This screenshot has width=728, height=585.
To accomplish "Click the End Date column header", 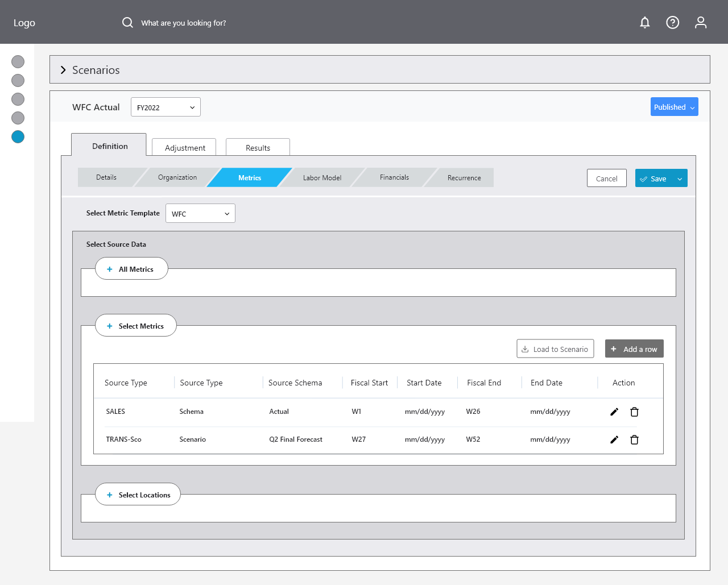I will [x=547, y=383].
